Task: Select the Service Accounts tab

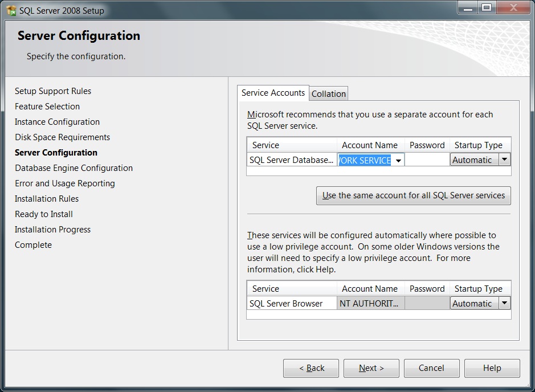Action: click(x=273, y=93)
